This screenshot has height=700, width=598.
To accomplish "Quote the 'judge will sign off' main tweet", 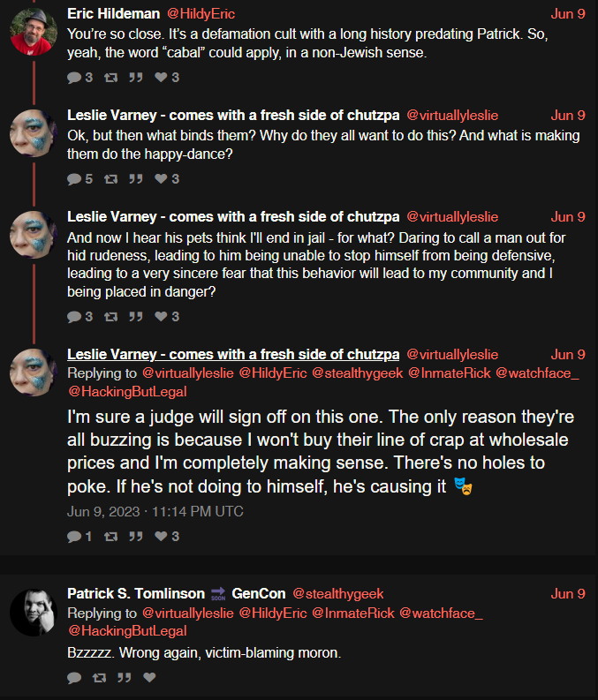I will [x=136, y=536].
